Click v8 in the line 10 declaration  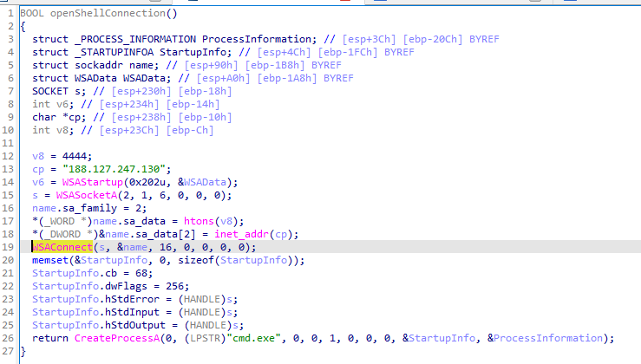click(x=62, y=130)
